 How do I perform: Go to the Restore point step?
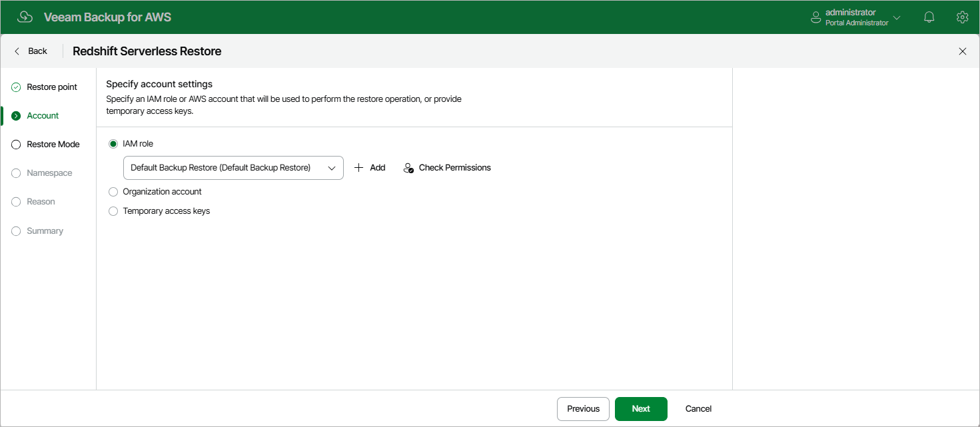point(52,87)
